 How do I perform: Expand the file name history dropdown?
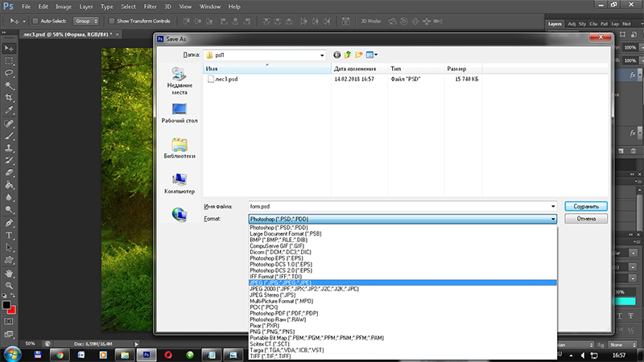tap(553, 207)
